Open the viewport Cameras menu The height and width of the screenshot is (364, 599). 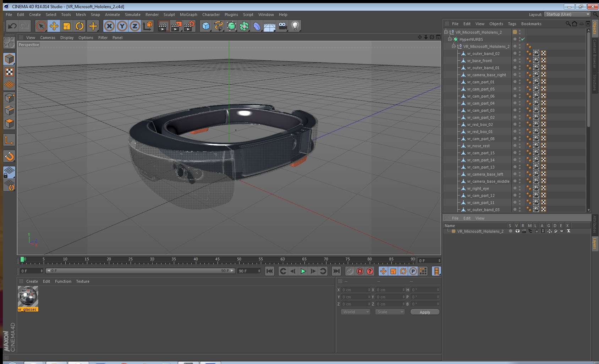[48, 38]
